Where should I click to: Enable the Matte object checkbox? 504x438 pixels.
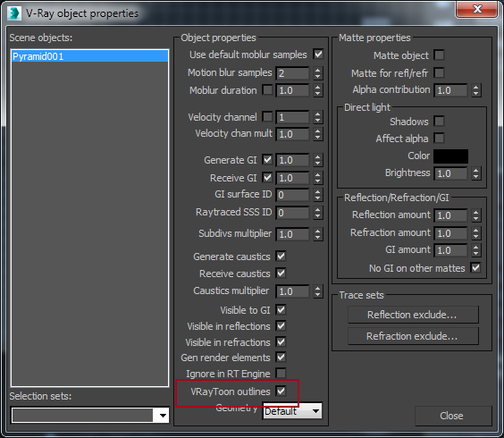coord(439,55)
